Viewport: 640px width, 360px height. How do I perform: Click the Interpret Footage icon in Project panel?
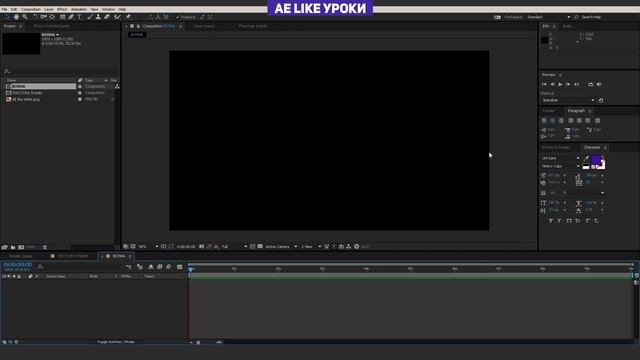[4, 247]
